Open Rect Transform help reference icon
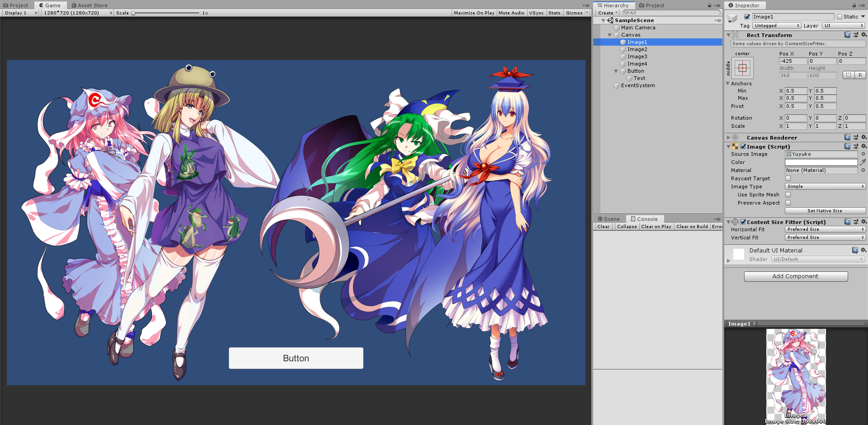The image size is (868, 425). tap(847, 35)
